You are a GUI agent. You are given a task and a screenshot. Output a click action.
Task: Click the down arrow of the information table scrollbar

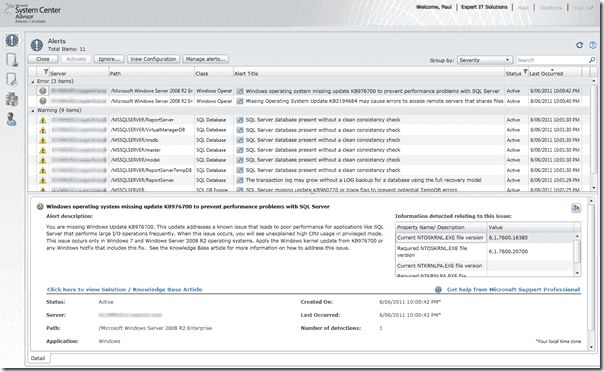[x=577, y=273]
